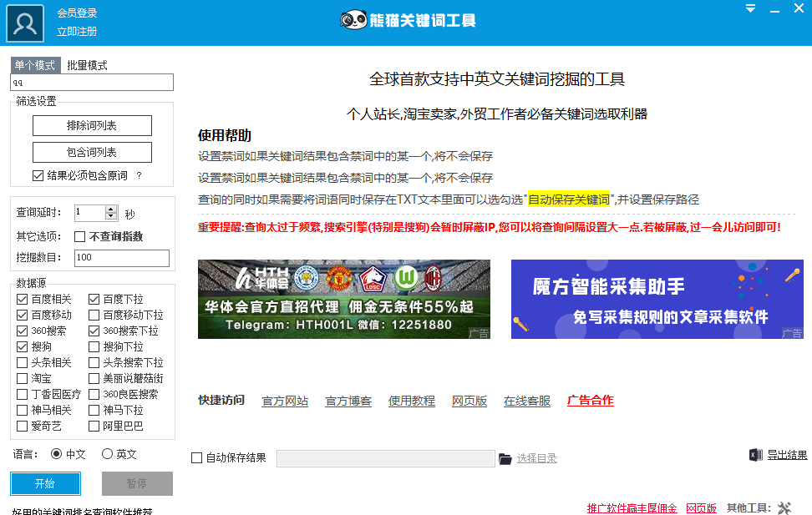812x515 pixels.
Task: Check 神马相关 data source
Action: click(22, 410)
